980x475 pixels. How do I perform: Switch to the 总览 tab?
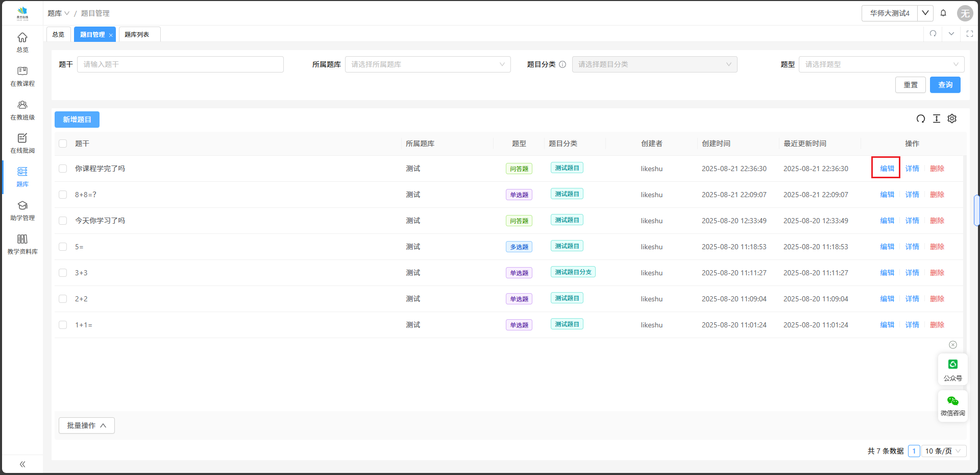coord(58,35)
